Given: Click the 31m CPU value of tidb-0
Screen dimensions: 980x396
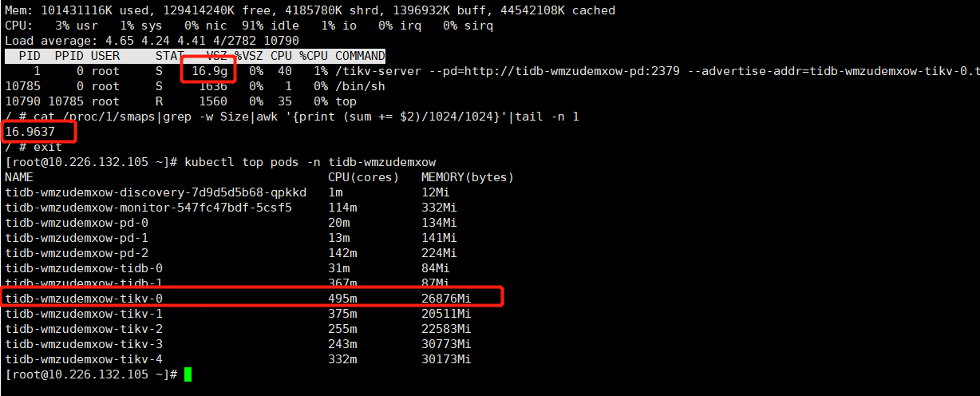Looking at the screenshot, I should pyautogui.click(x=338, y=268).
